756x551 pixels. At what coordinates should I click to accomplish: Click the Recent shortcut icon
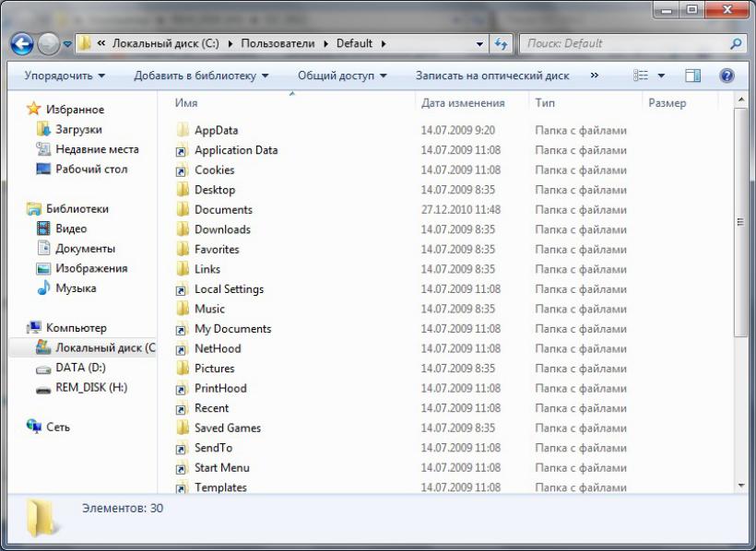183,408
